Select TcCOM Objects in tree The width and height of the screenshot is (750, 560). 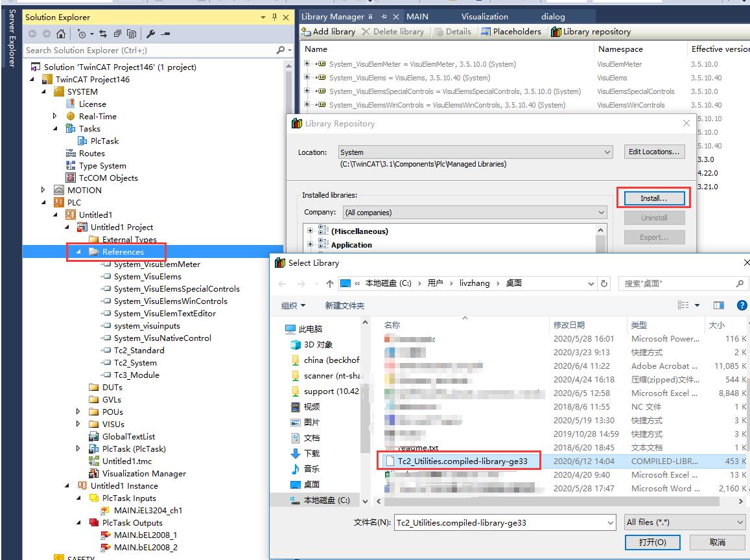tap(108, 178)
